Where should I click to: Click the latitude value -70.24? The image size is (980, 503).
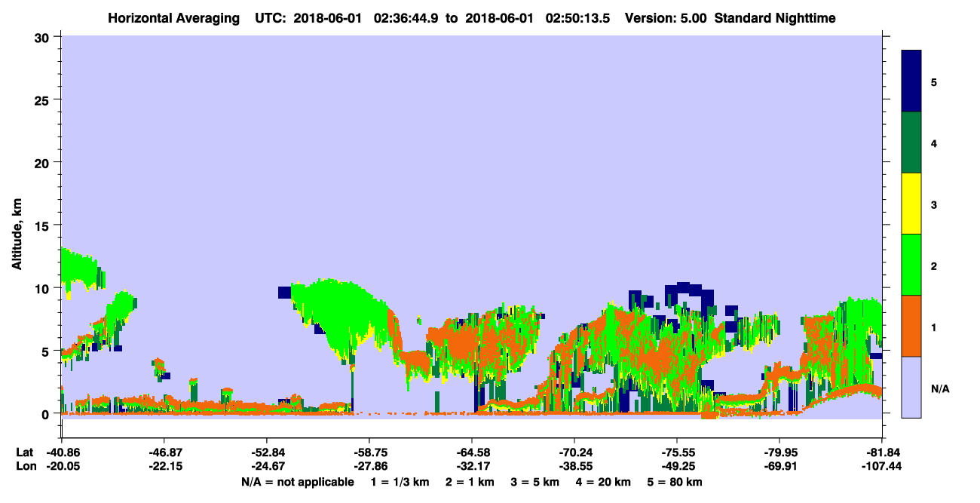pos(574,452)
